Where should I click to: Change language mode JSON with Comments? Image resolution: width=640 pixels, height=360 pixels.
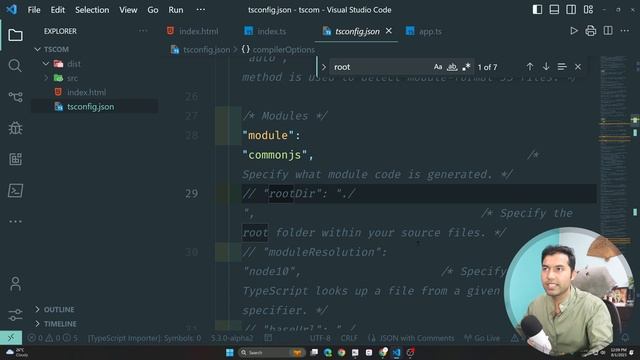tap(416, 338)
